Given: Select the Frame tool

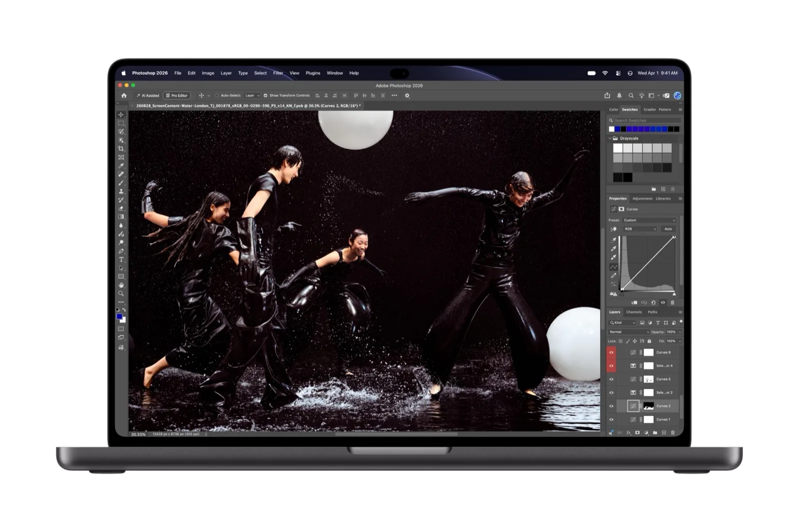Looking at the screenshot, I should [x=121, y=157].
